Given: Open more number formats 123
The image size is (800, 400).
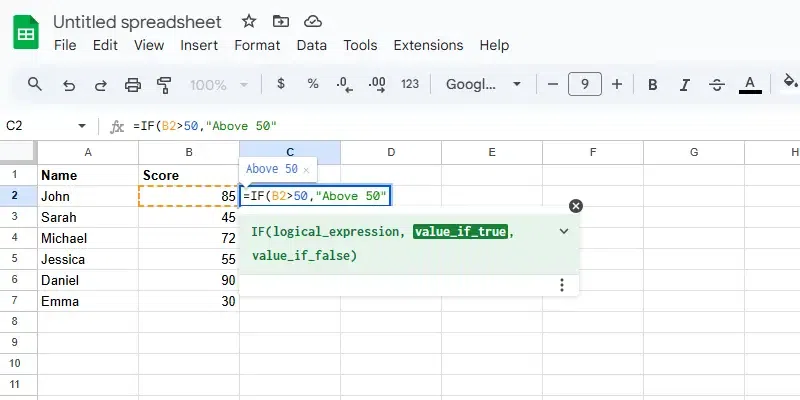Looking at the screenshot, I should pyautogui.click(x=410, y=84).
